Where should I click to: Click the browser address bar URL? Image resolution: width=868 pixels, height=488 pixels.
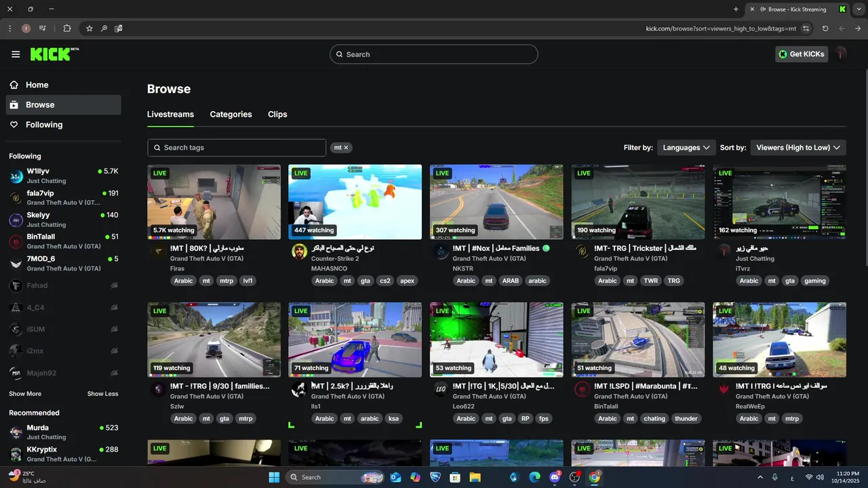pos(721,28)
